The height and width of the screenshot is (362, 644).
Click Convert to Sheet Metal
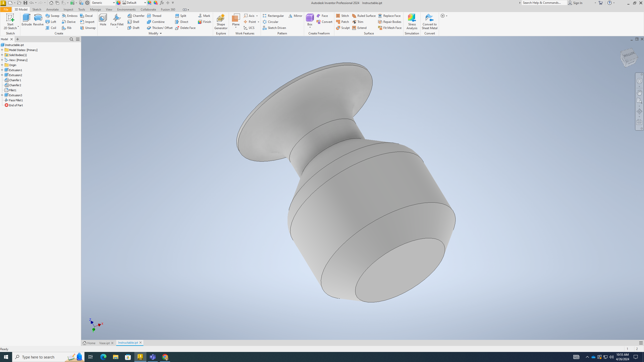tap(429, 22)
